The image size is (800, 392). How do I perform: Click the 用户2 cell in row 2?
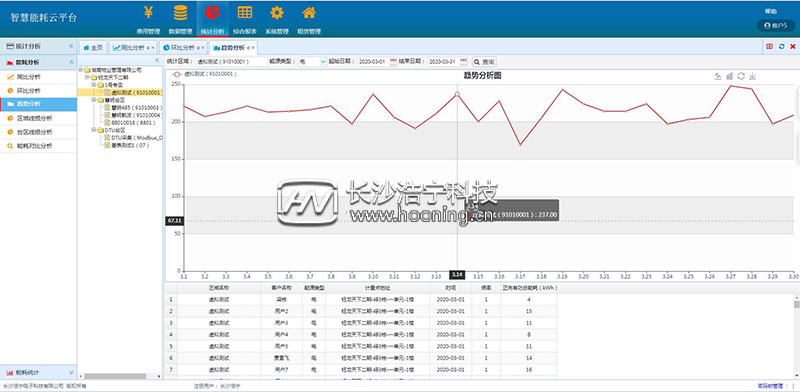[x=282, y=311]
